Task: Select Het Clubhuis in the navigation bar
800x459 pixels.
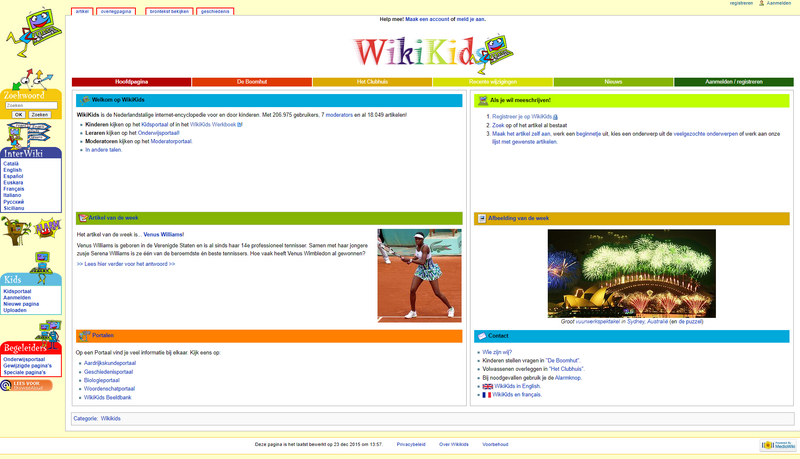Action: coord(372,82)
